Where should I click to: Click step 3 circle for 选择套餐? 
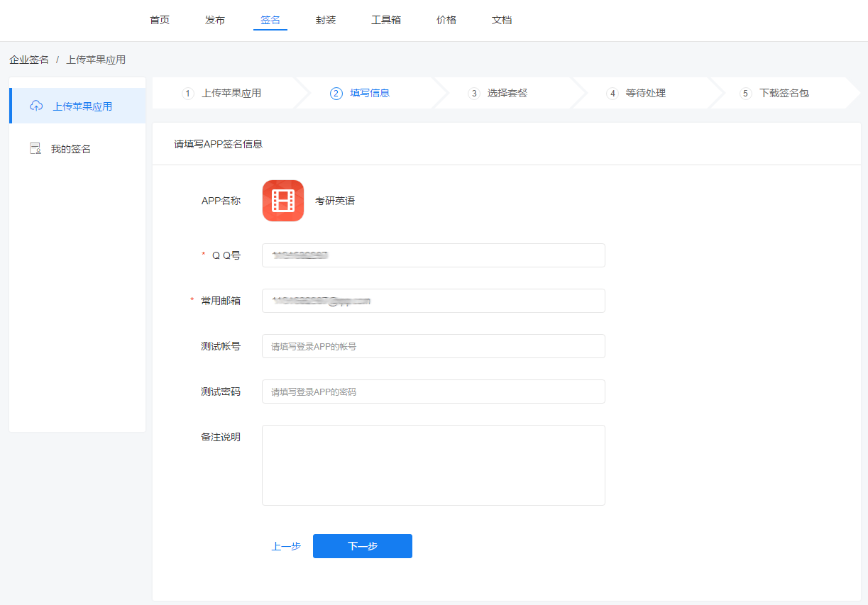[x=474, y=94]
